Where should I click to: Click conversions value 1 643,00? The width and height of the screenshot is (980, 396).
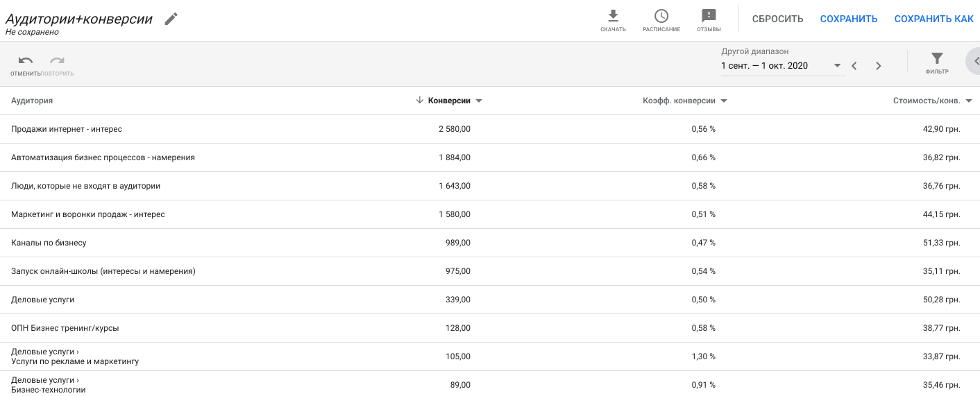tap(454, 186)
